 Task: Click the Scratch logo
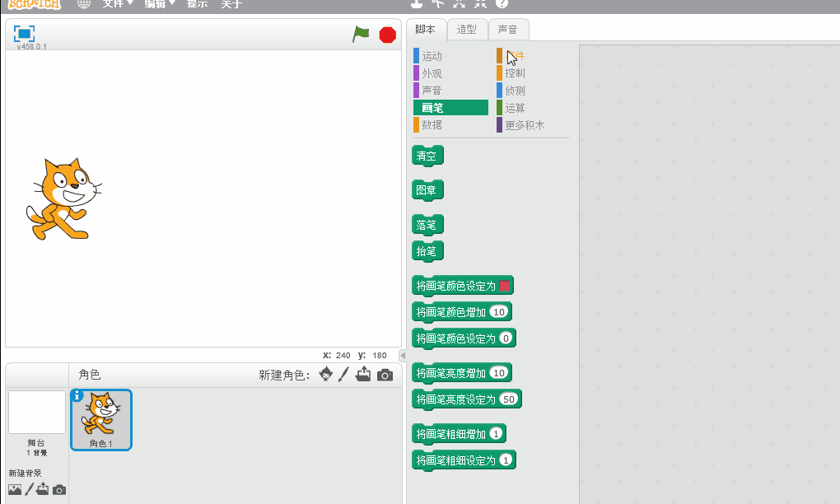coord(35,4)
